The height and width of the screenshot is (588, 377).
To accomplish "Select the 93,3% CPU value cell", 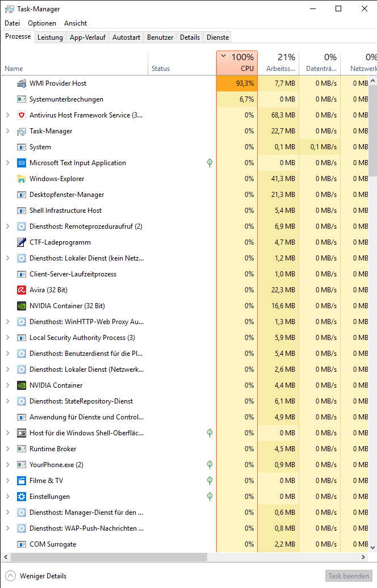I will pyautogui.click(x=237, y=83).
